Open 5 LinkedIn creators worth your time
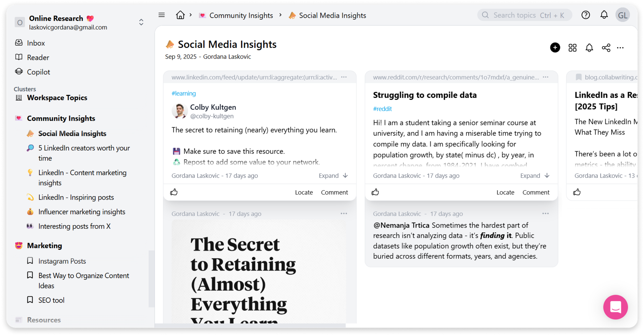 click(84, 153)
